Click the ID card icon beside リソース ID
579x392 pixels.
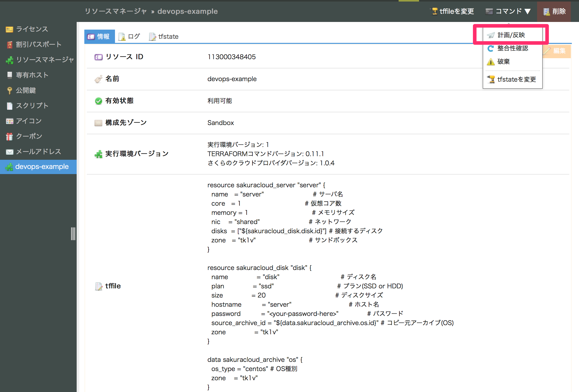(x=98, y=57)
